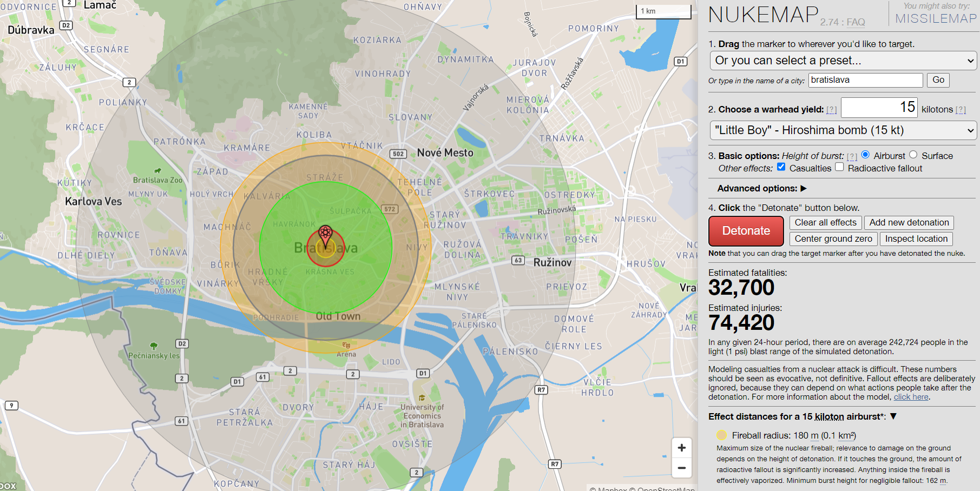980x491 pixels.
Task: Uncheck the Casualties checkbox
Action: (781, 167)
